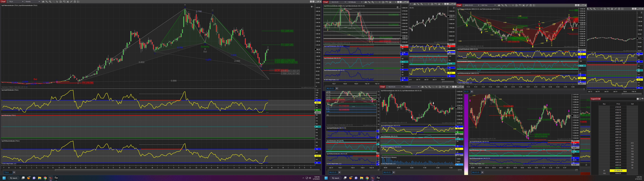Open bar type icon in TSLA chart toolbar
The width and height of the screenshot is (644, 181).
tap(43, 2)
